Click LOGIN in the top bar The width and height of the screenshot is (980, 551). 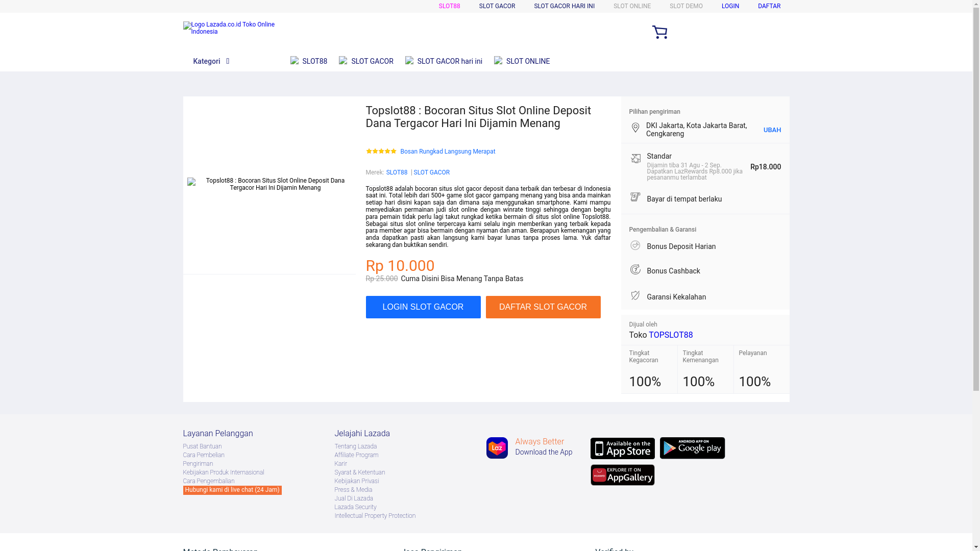(730, 6)
